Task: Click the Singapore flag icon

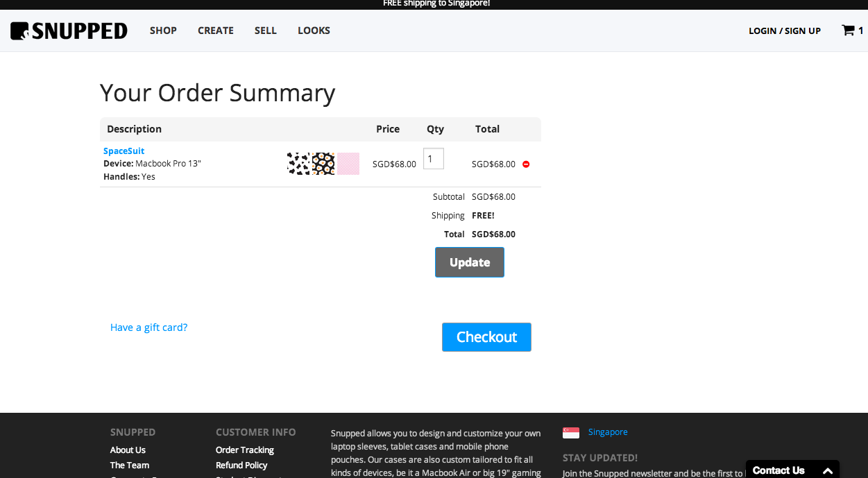Action: point(571,432)
